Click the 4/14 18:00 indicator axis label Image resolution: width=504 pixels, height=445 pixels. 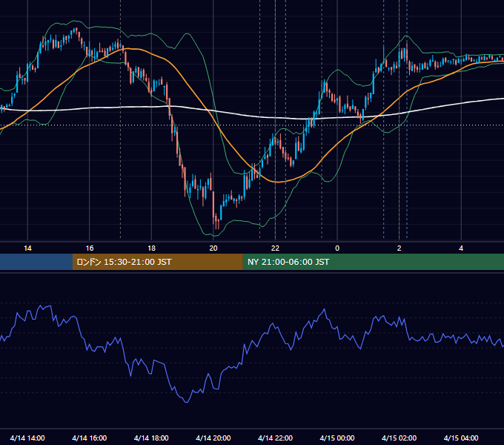tap(151, 438)
